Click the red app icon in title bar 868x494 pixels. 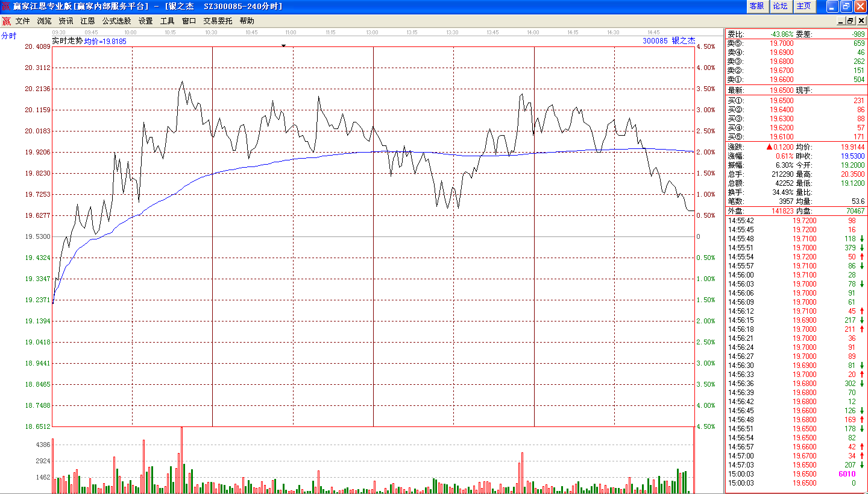(x=6, y=6)
